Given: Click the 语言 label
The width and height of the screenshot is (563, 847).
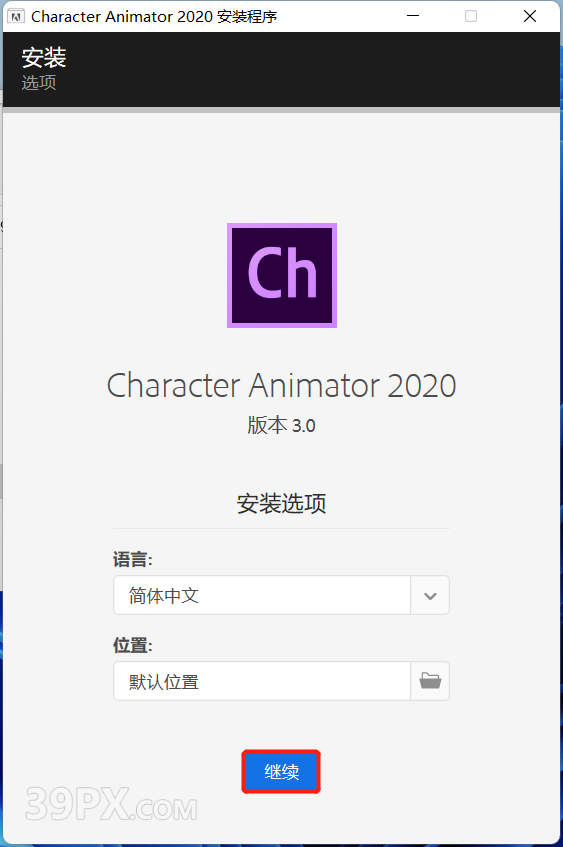Looking at the screenshot, I should pyautogui.click(x=133, y=559).
